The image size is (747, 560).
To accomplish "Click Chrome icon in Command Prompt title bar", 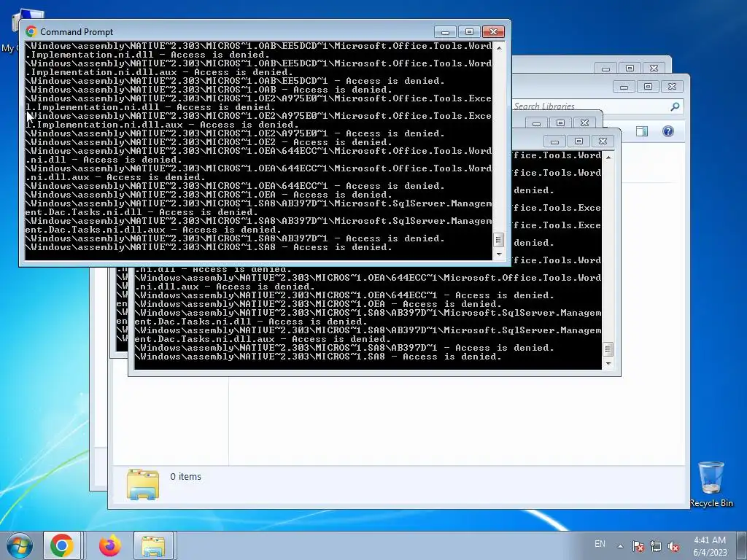I will [x=31, y=31].
